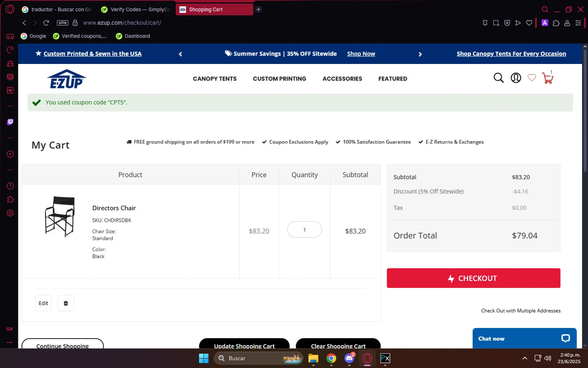Open File Explorer from the taskbar

pos(313,358)
